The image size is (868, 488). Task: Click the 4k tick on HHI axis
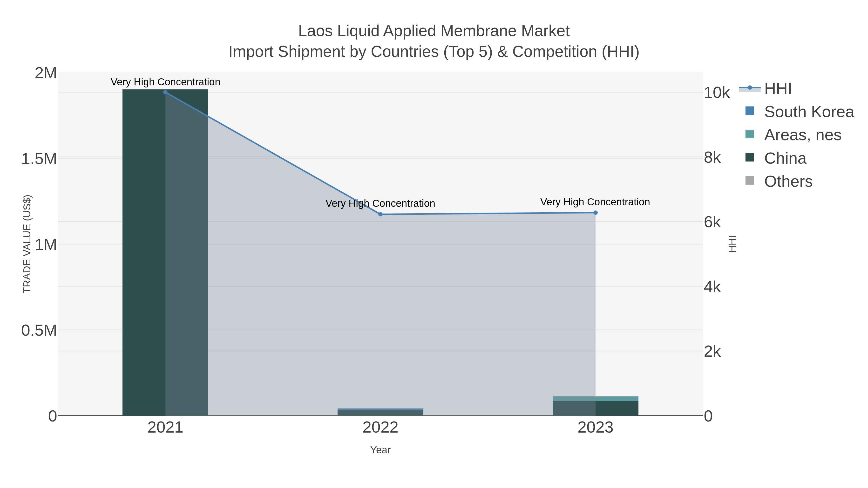pos(712,287)
